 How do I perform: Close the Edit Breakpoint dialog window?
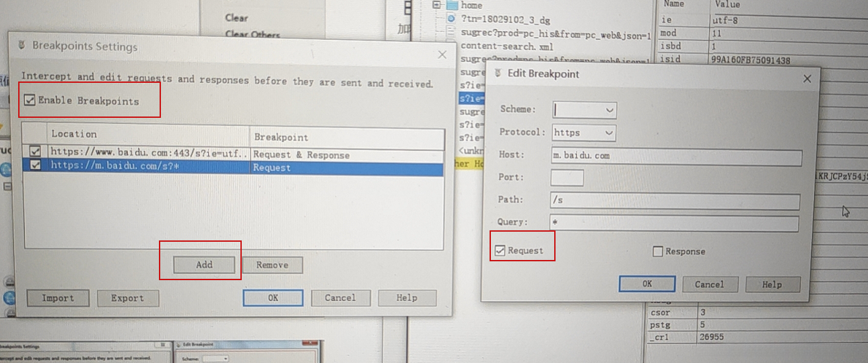point(807,79)
